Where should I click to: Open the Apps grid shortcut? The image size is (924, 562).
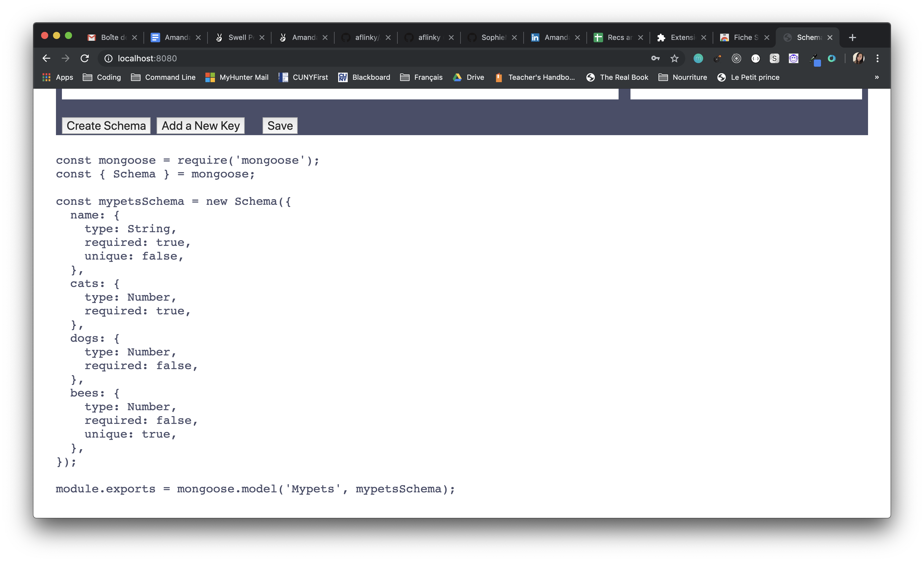coord(58,77)
